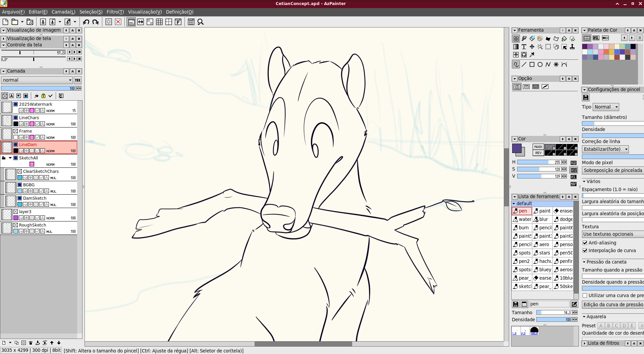Screen dimensions: 644x354
Task: Click save brush settings floppy icon
Action: (x=586, y=98)
